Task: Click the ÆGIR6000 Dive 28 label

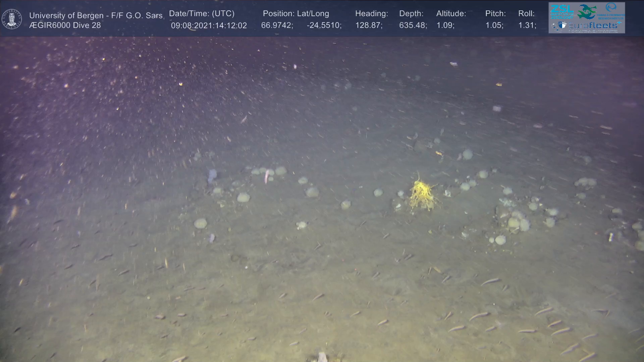Action: click(x=65, y=25)
